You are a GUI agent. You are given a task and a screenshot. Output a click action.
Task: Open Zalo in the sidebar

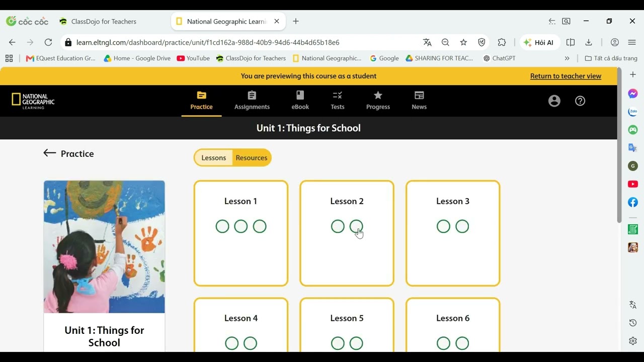633,112
